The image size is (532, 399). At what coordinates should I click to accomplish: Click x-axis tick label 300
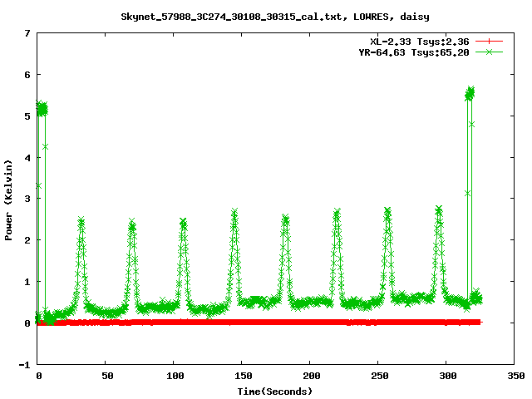pos(448,376)
